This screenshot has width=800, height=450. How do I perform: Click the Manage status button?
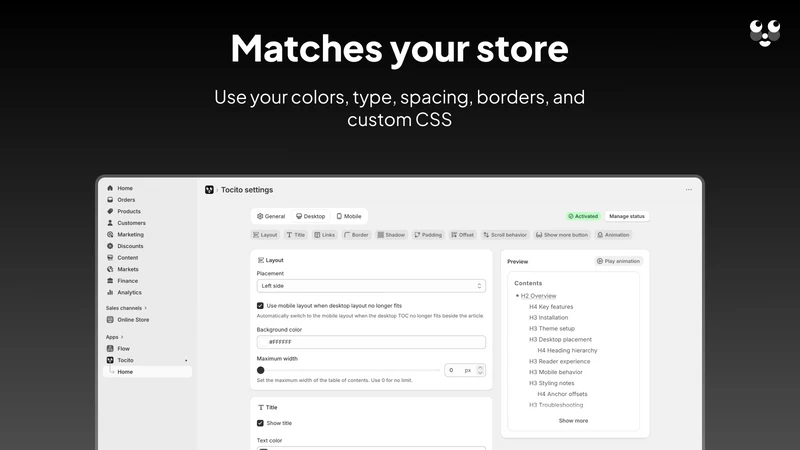627,216
